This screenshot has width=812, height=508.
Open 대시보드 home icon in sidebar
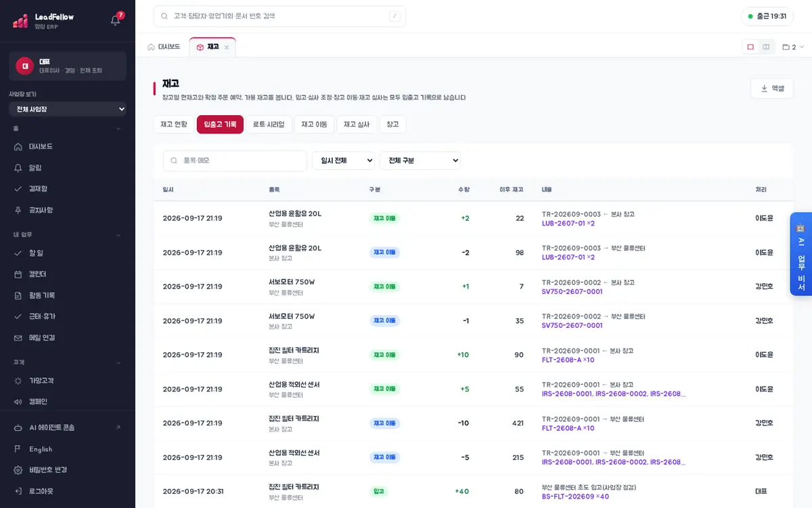(68, 146)
